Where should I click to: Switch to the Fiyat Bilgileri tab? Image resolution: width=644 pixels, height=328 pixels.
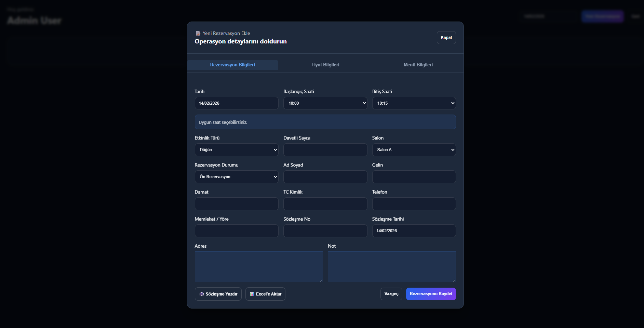pyautogui.click(x=325, y=65)
